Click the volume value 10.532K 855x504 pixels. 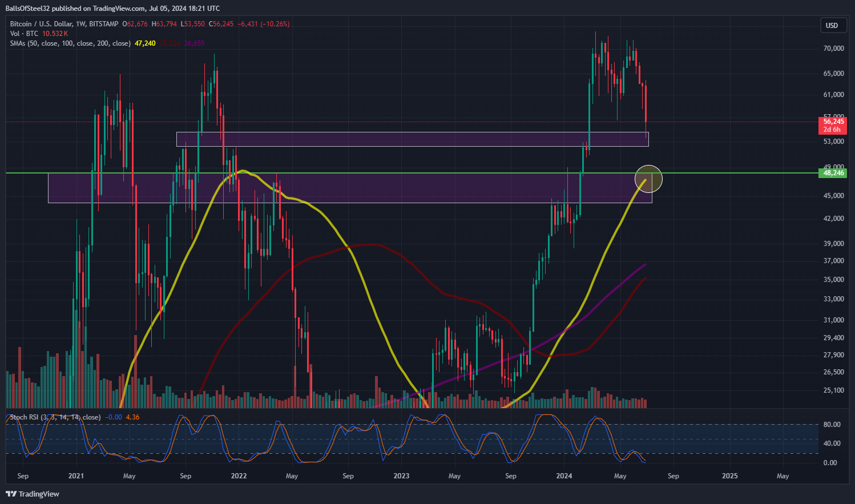55,34
